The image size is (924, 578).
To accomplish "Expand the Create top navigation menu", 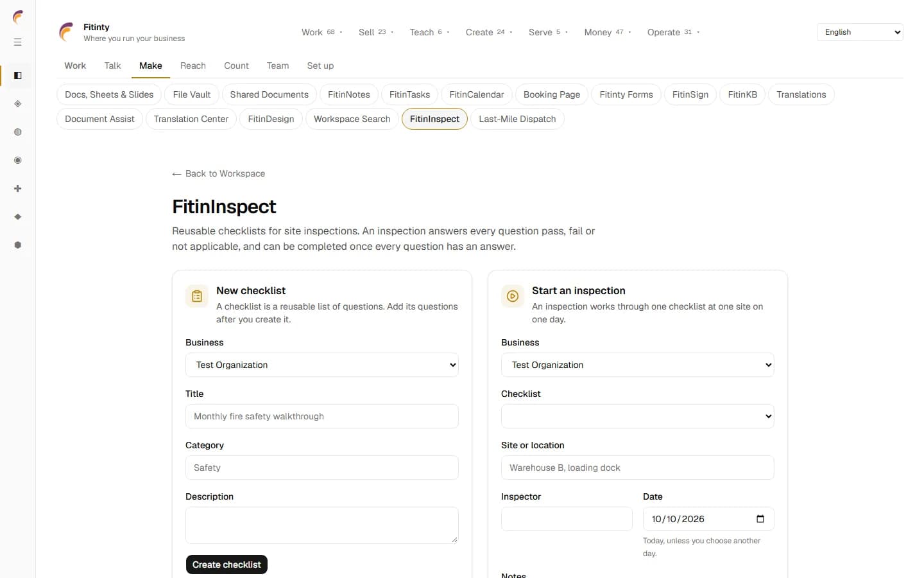I will coord(489,32).
